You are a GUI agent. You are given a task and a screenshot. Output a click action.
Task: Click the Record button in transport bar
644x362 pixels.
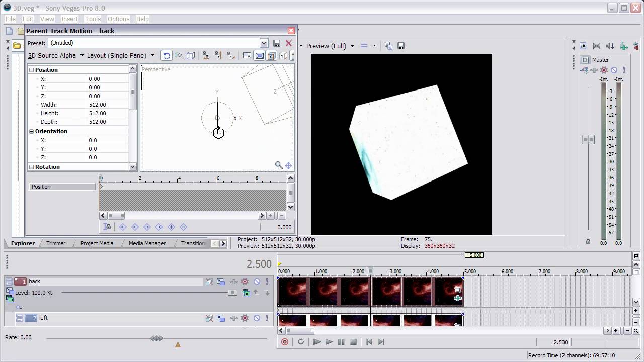[285, 342]
